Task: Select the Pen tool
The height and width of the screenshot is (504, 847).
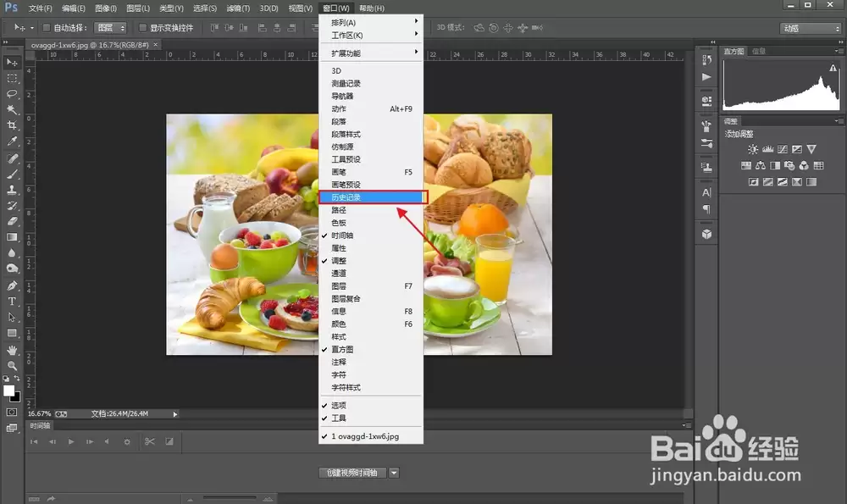Action: [12, 285]
